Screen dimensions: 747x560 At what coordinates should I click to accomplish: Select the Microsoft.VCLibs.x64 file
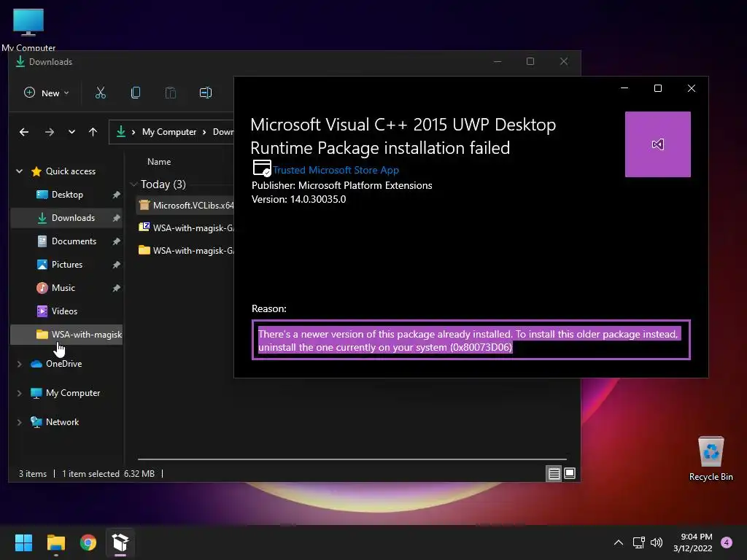pos(186,205)
